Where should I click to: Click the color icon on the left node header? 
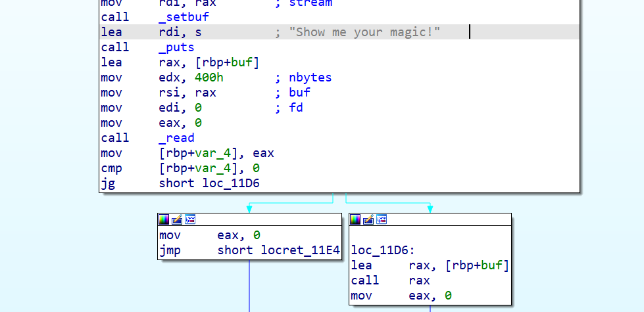pyautogui.click(x=163, y=220)
